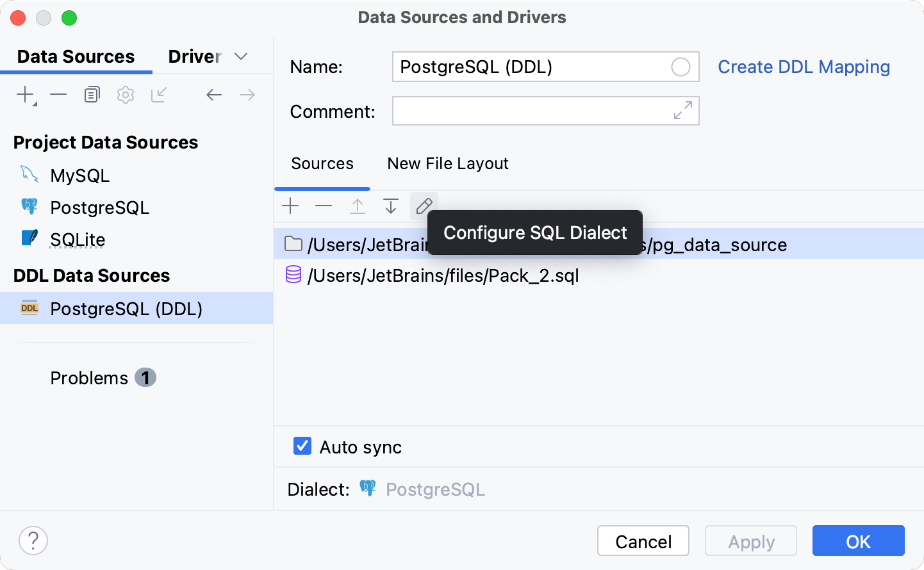924x570 pixels.
Task: Expand the Comment field with the arrows icon
Action: point(682,110)
